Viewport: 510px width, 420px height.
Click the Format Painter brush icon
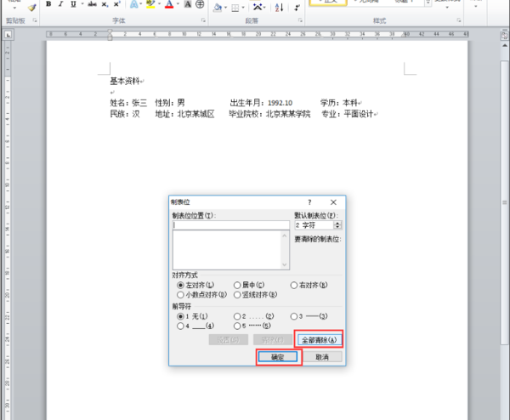point(32,7)
